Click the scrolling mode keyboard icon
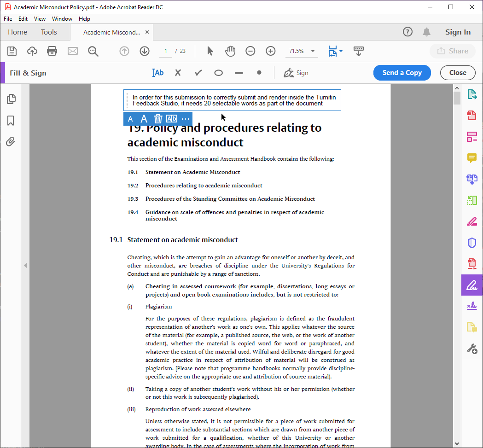Screen dimensions: 483x448 point(359,51)
